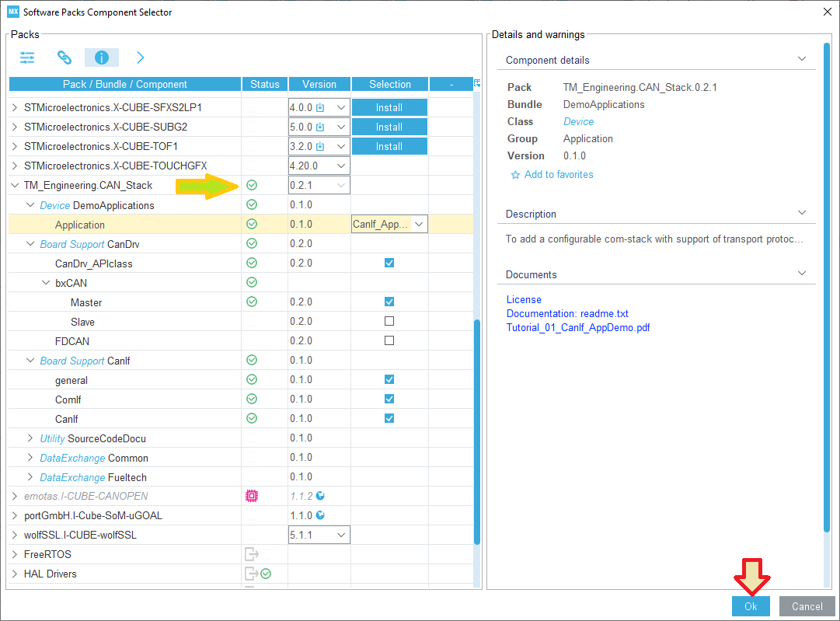Expand the HAL Drivers node
840x621 pixels.
(x=15, y=574)
